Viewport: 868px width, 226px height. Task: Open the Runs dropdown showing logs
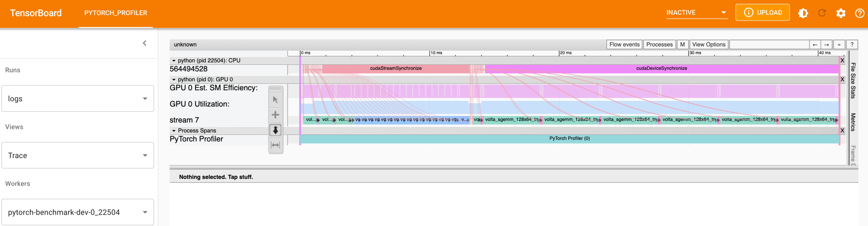78,99
